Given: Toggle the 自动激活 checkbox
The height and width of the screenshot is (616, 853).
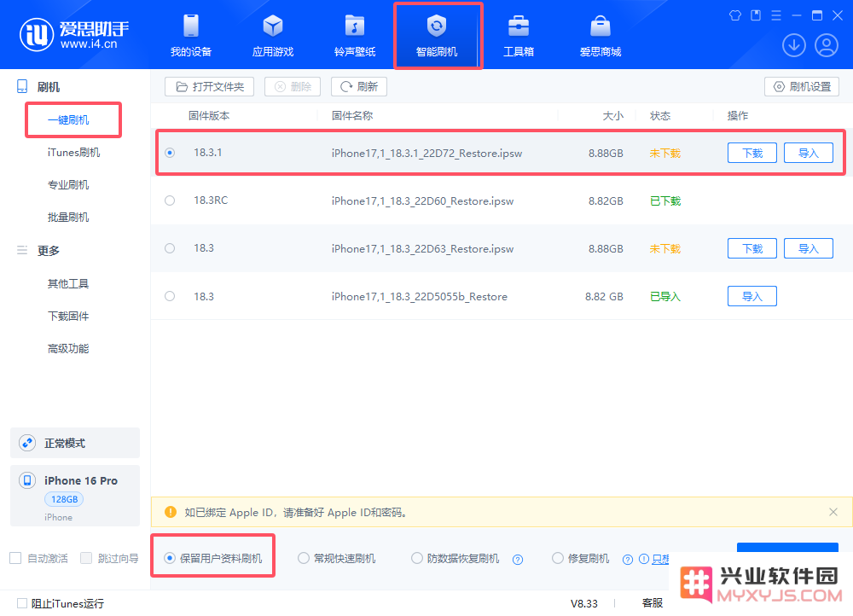Looking at the screenshot, I should pos(15,558).
